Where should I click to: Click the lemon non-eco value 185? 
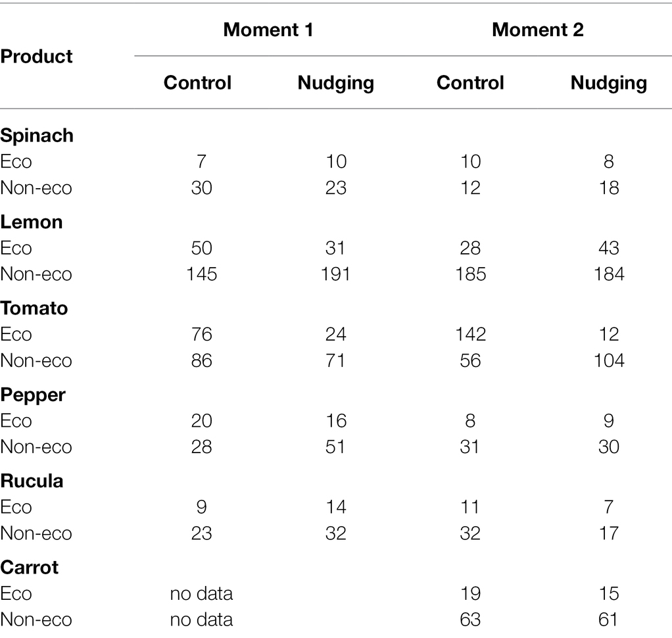pos(470,274)
